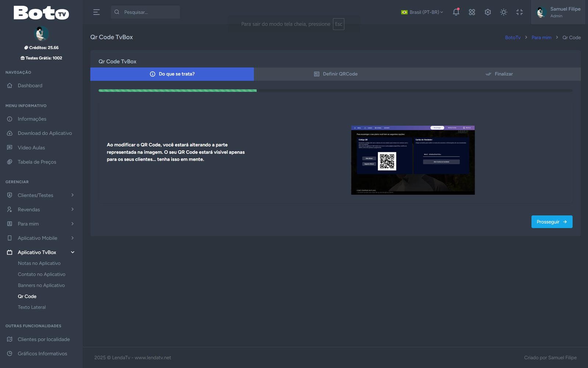
Task: Follow the BotoTv breadcrumb link
Action: coord(513,38)
